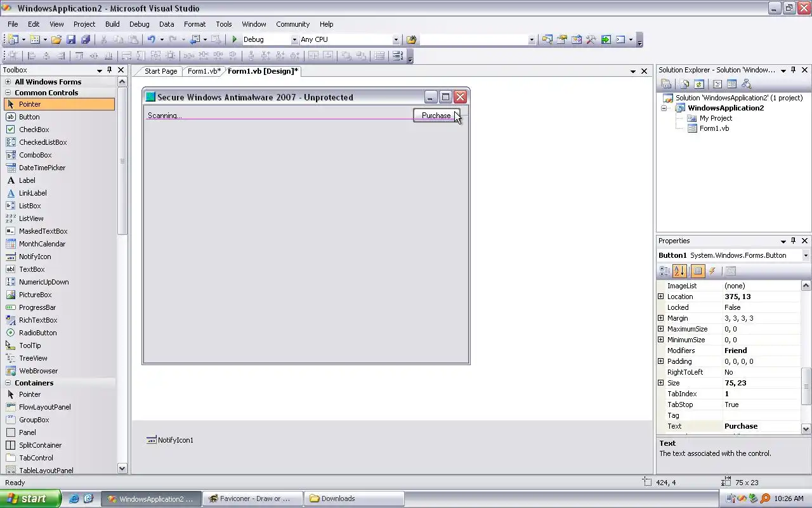
Task: Open the Debug configuration dropdown
Action: (294, 39)
